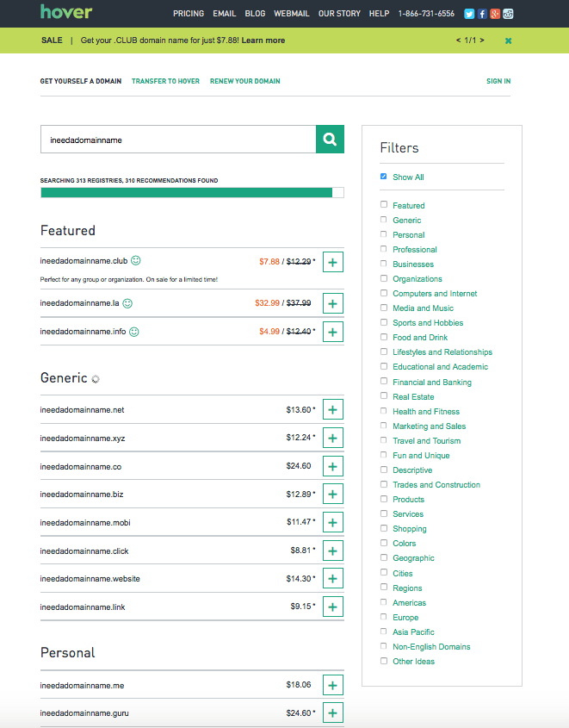569x728 pixels.
Task: Click the green search magnifier button
Action: pos(330,139)
